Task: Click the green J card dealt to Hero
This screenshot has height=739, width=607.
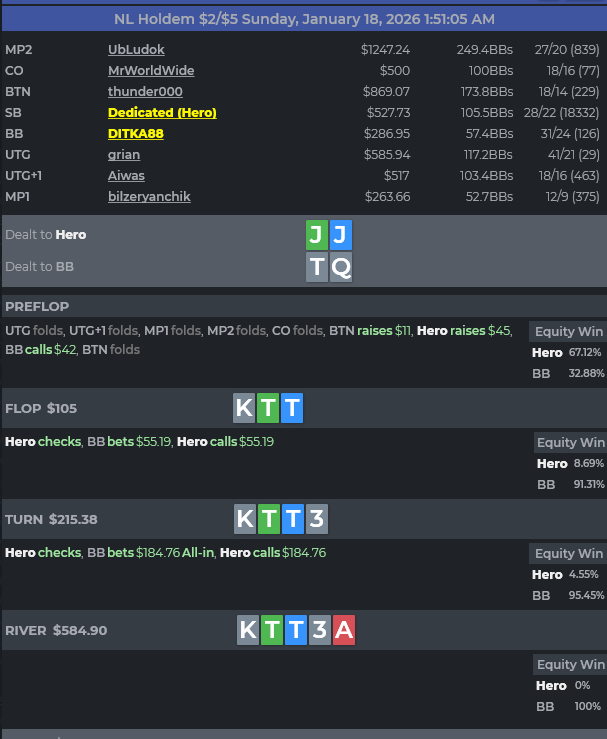Action: pos(316,235)
